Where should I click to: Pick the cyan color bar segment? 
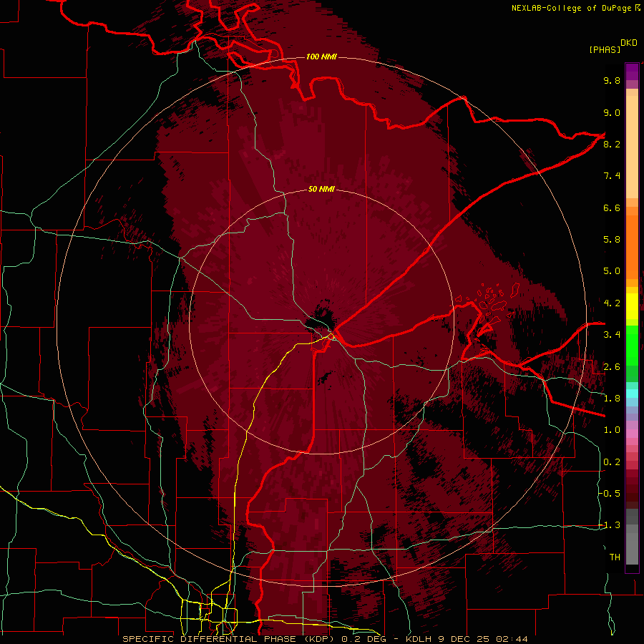632,393
